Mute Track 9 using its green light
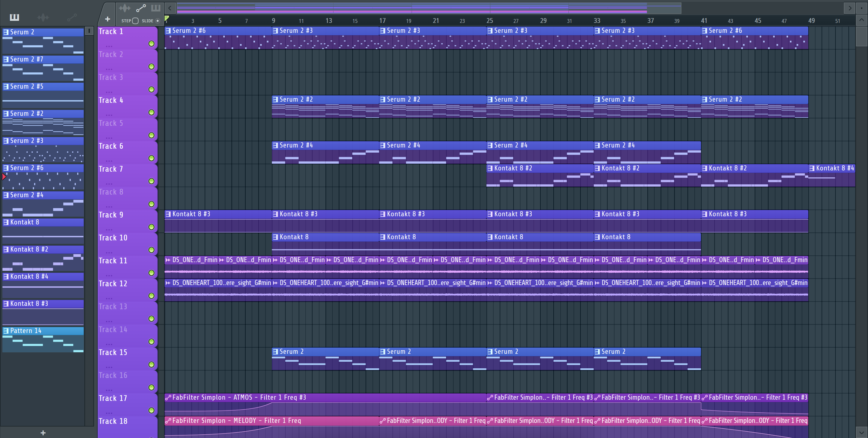Screen dimensions: 868x438 (151, 227)
